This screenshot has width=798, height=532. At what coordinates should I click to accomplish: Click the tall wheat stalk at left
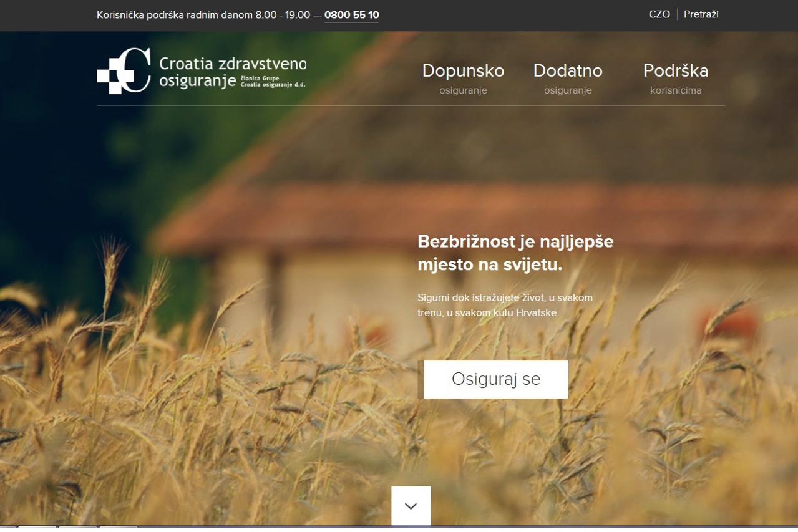tap(111, 274)
